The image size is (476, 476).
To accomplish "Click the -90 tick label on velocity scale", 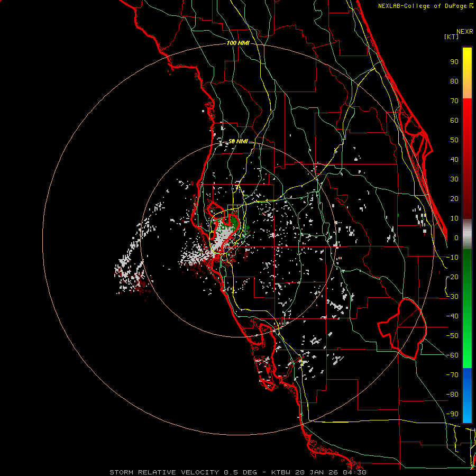I will 452,414.
